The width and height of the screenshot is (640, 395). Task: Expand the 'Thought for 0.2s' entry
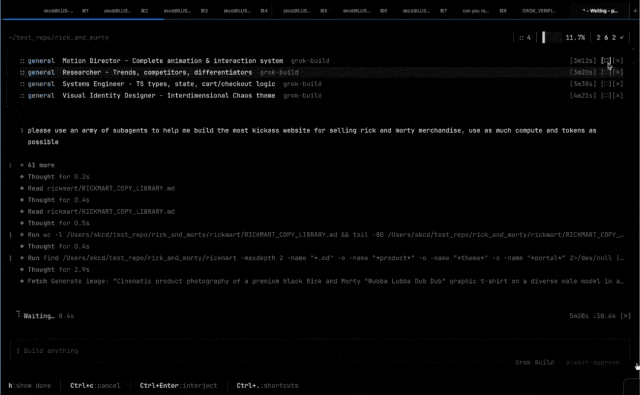tap(58, 177)
